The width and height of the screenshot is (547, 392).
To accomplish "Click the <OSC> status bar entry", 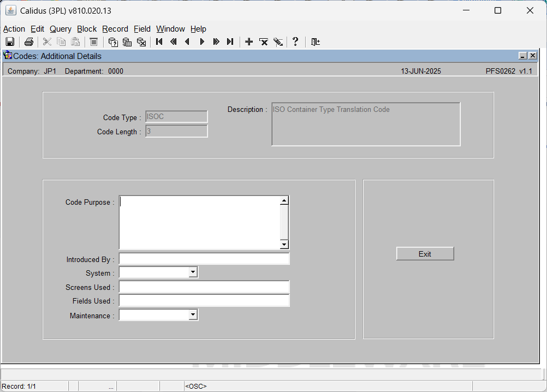I will [x=195, y=387].
